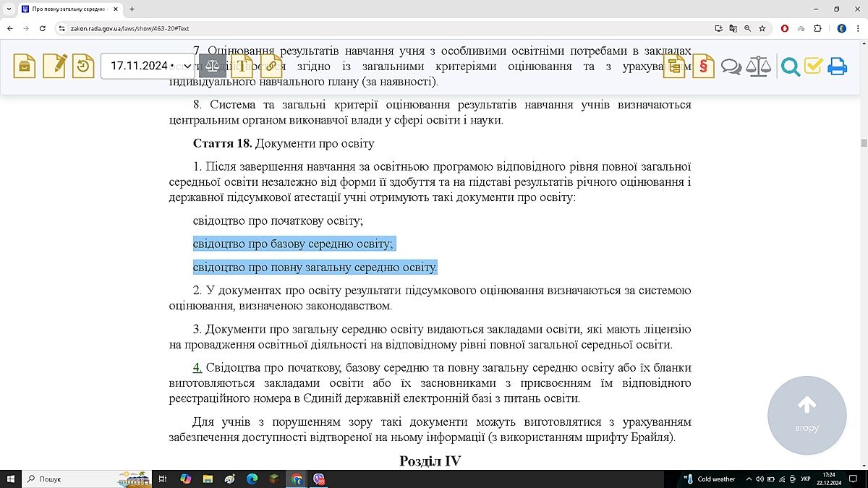868x488 pixels.
Task: Bookmark this page with star icon
Action: pyautogui.click(x=762, y=28)
